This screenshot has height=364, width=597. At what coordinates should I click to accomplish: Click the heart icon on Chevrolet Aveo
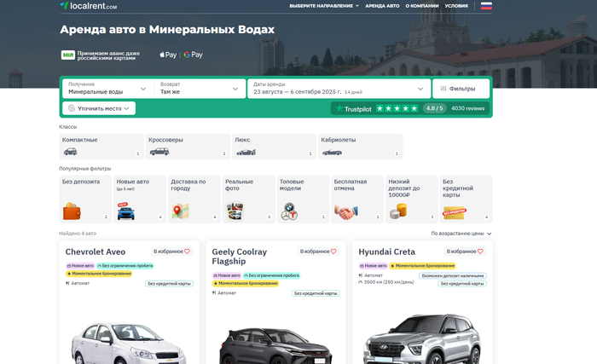[187, 251]
